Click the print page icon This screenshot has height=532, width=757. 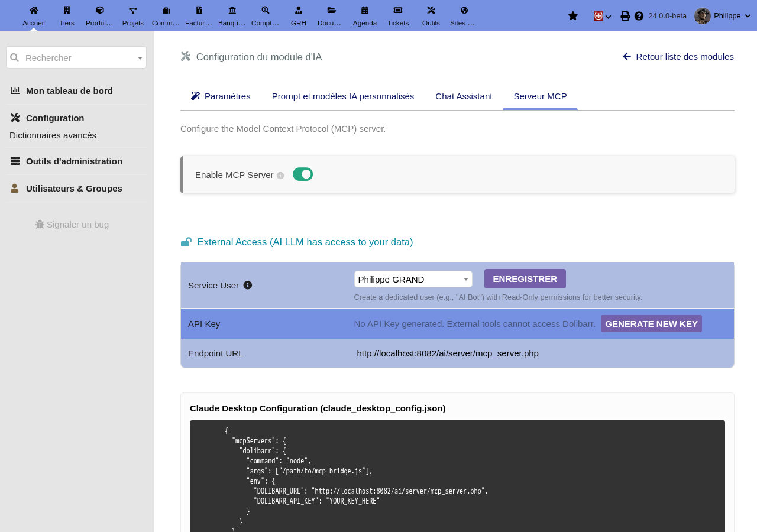(625, 16)
